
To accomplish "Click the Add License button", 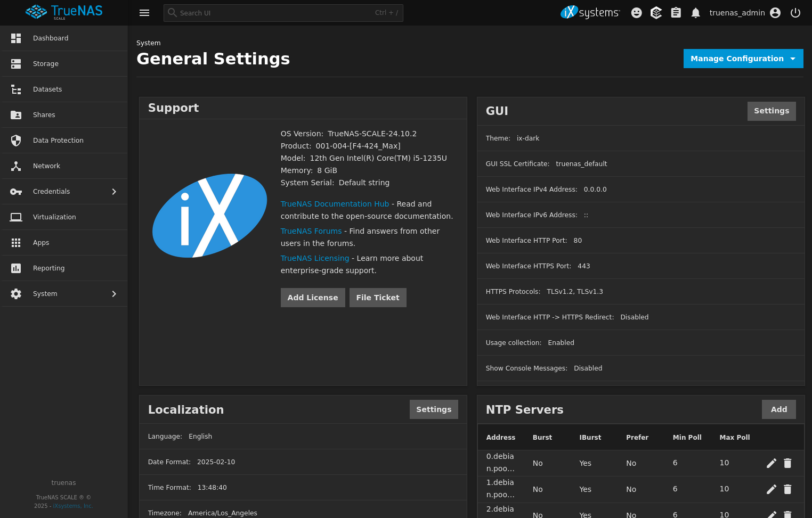I will click(313, 297).
